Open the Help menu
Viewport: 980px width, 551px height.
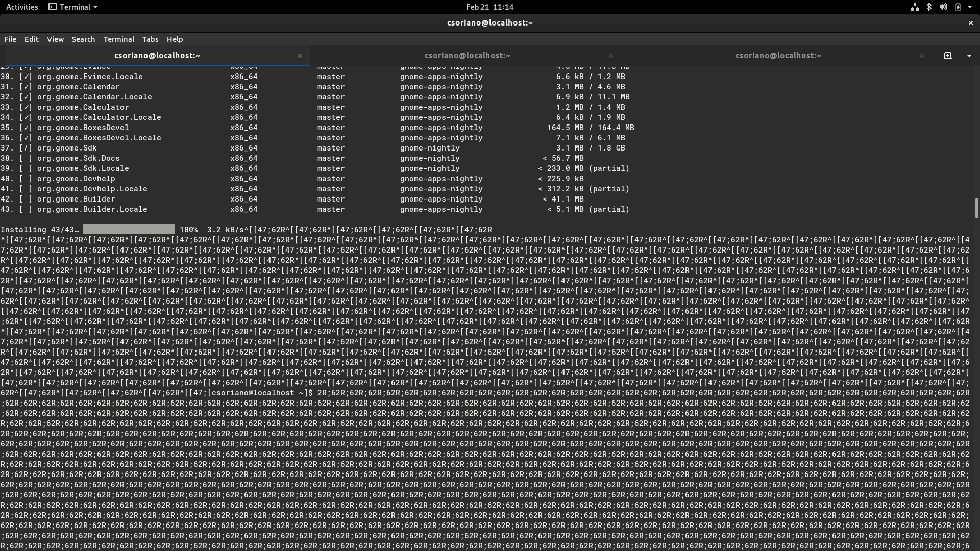(175, 39)
